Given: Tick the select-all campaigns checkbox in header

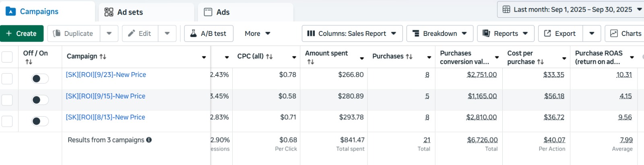Looking at the screenshot, I should [7, 57].
